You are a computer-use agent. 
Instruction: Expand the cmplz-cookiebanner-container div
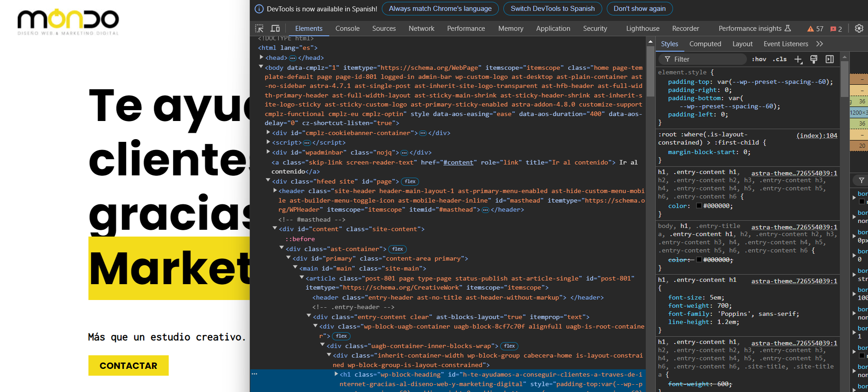(268, 132)
